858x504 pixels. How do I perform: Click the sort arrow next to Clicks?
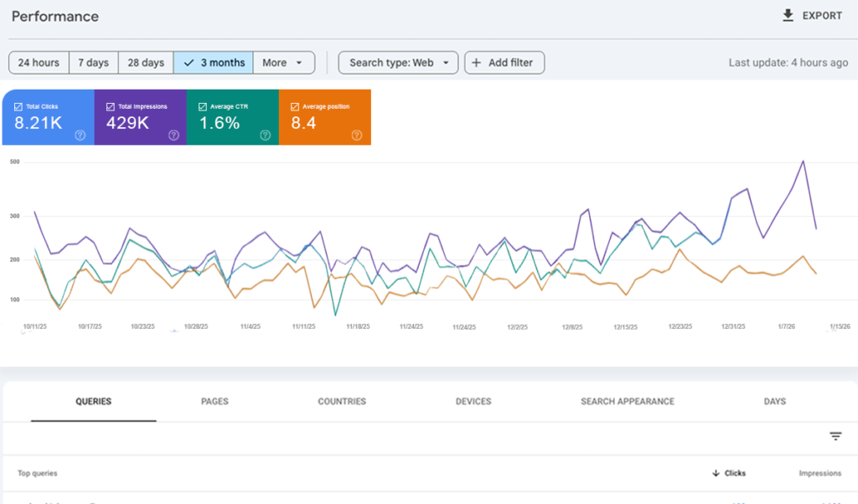tap(716, 473)
